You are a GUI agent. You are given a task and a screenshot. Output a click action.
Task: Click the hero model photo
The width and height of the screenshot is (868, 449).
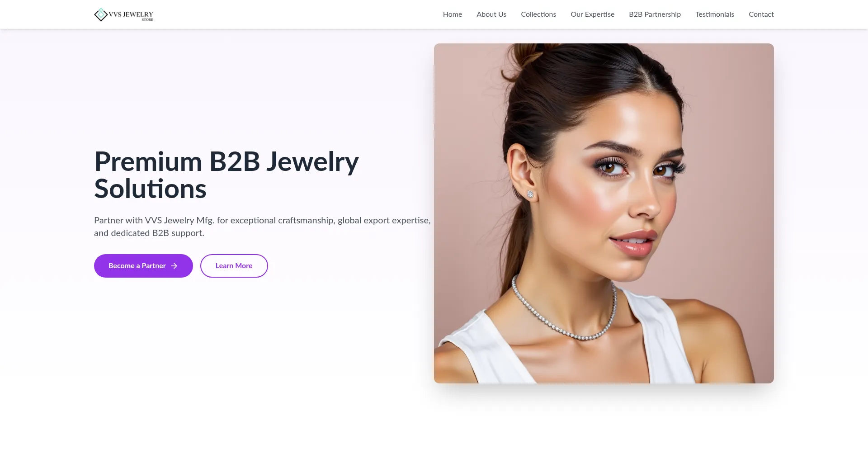point(604,213)
